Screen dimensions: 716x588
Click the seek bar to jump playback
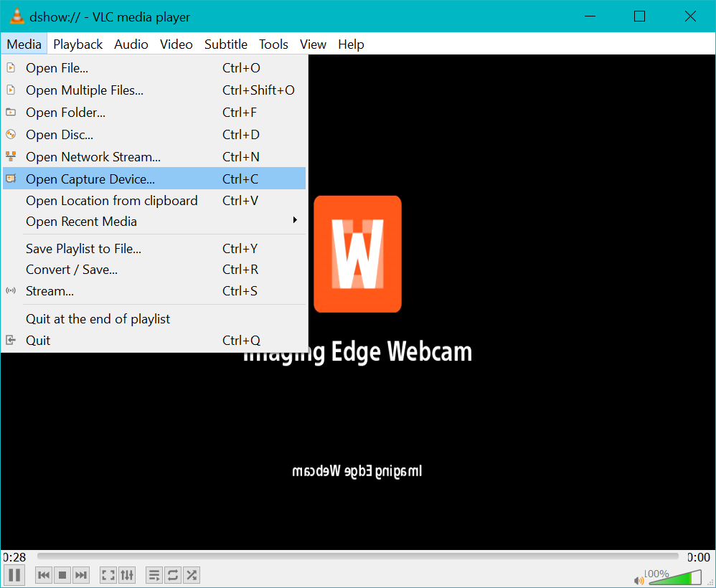(x=359, y=556)
